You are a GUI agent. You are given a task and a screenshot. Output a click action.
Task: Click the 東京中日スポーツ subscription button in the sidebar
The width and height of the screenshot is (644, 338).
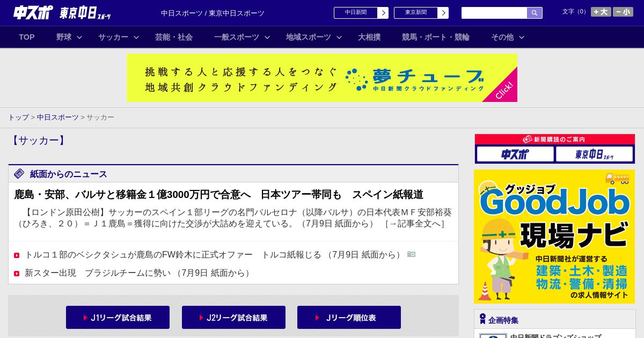tap(594, 154)
